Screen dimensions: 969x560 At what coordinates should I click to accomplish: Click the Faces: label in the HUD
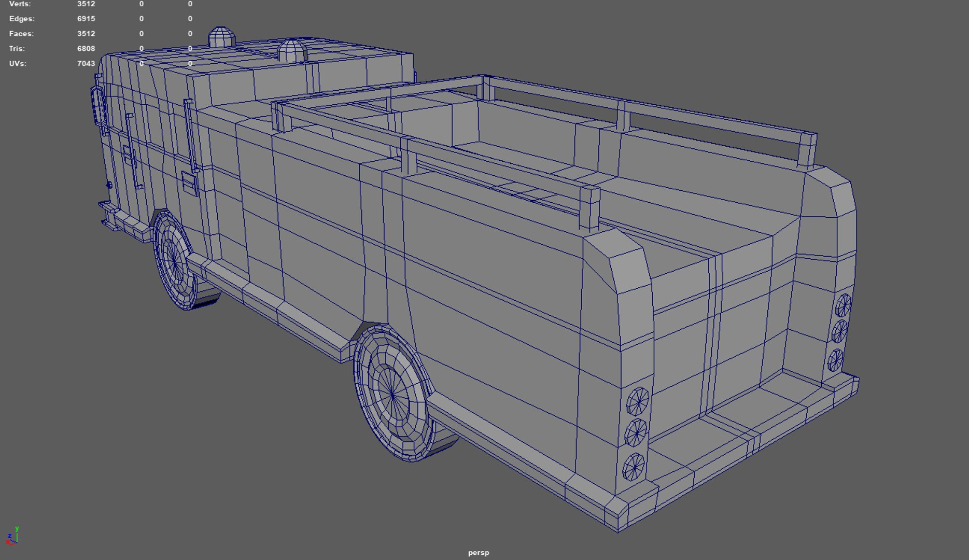point(21,34)
